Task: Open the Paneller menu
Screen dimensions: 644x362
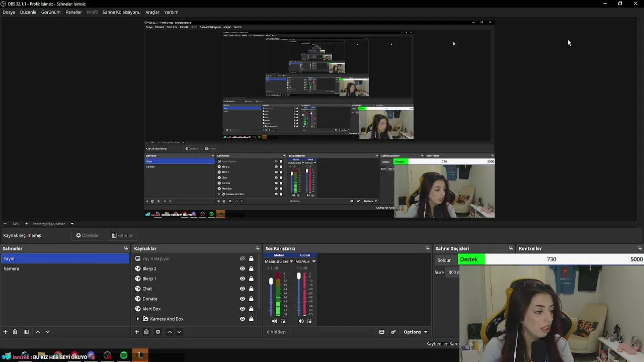Action: pos(73,12)
